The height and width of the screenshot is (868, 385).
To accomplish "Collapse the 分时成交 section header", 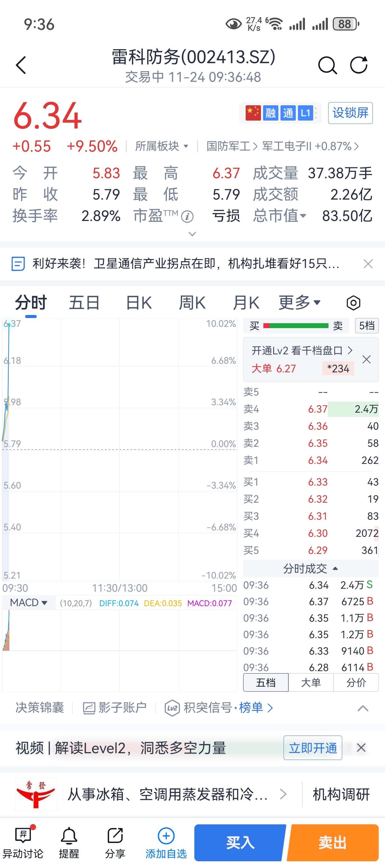I will pos(311,569).
